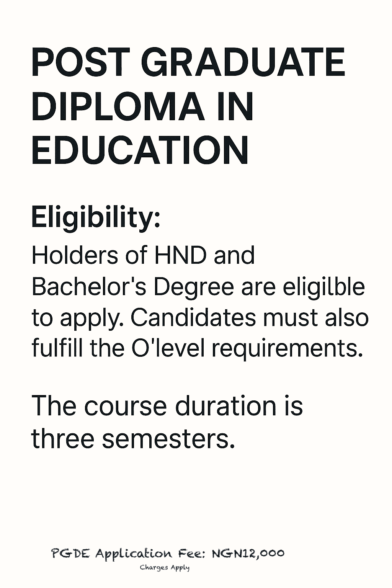Viewport: 392px width, 588px height.
Task: Select the NGN12,000 fee amount
Action: point(248,554)
